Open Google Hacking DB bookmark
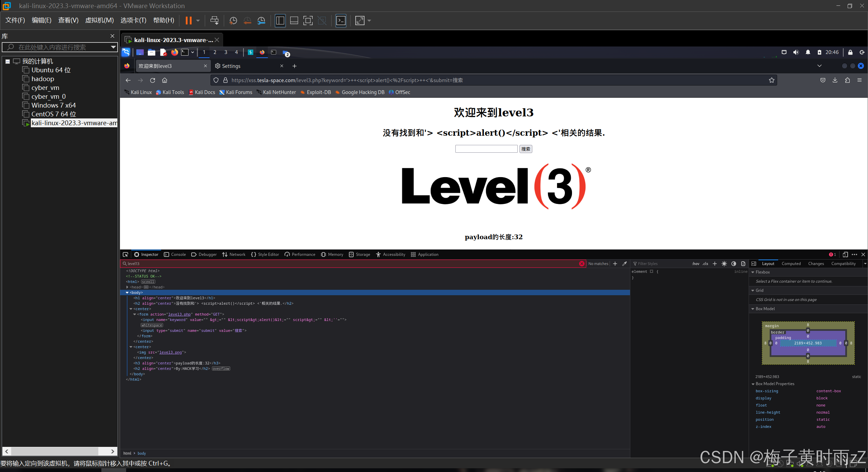868x472 pixels. click(360, 92)
